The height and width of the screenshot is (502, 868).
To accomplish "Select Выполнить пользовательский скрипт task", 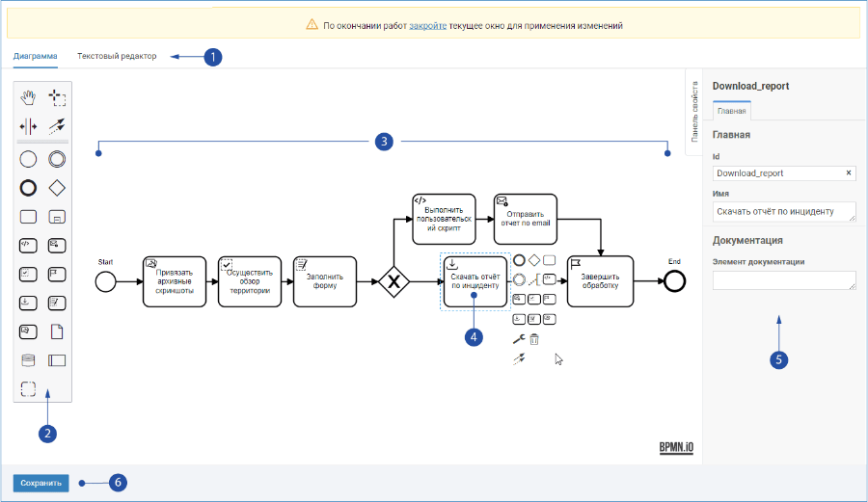I will (x=444, y=219).
